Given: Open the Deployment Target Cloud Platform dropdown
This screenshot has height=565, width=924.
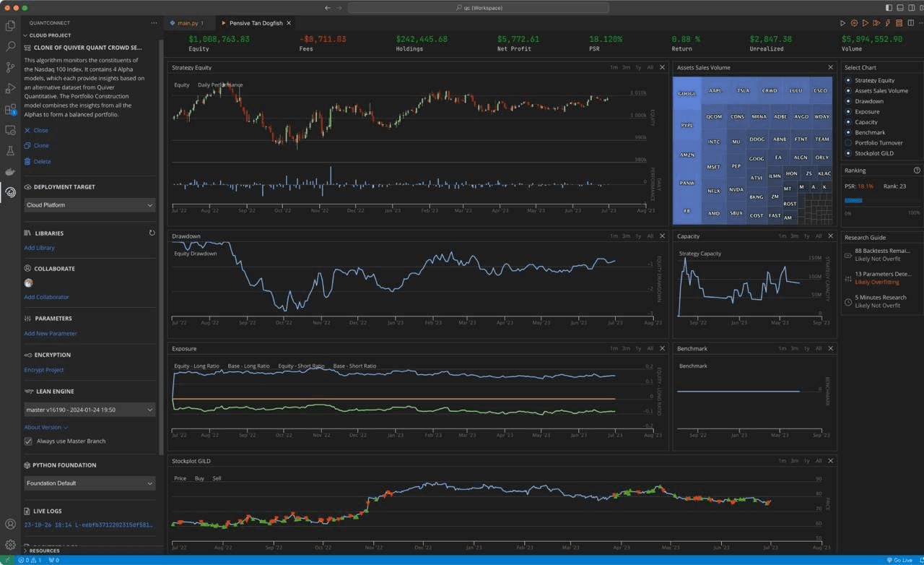Looking at the screenshot, I should pos(90,205).
